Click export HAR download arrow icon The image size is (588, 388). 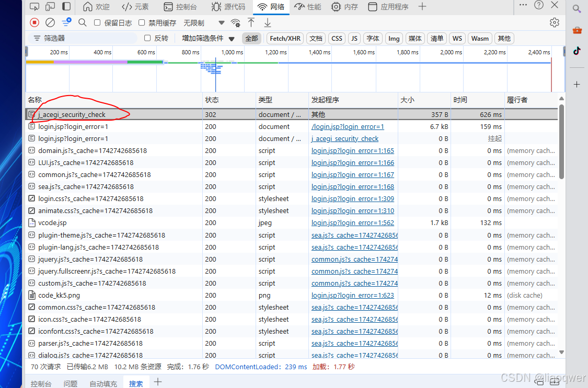tap(268, 23)
